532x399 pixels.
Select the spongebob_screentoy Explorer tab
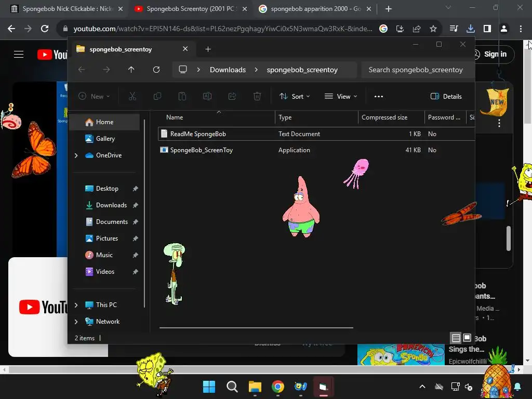[x=131, y=49]
